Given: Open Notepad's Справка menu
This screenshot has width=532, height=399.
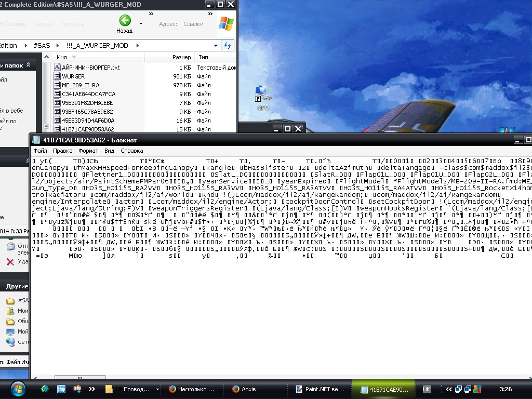Looking at the screenshot, I should (x=131, y=151).
